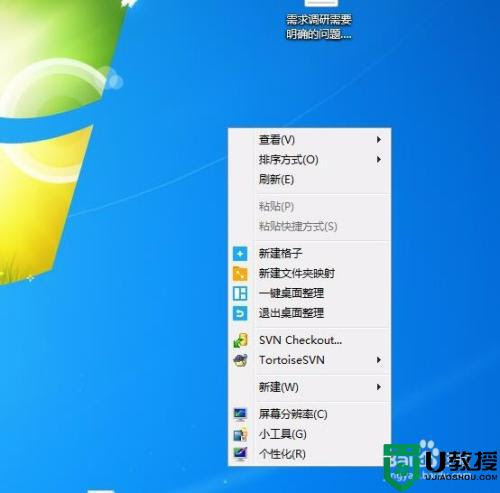
Task: Click the personalization icon beside 个性化
Action: point(240,454)
